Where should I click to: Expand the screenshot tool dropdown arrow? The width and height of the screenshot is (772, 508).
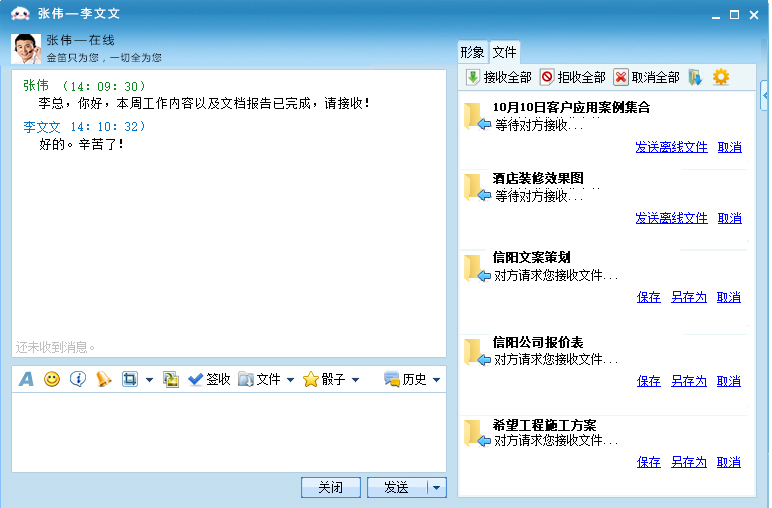149,380
